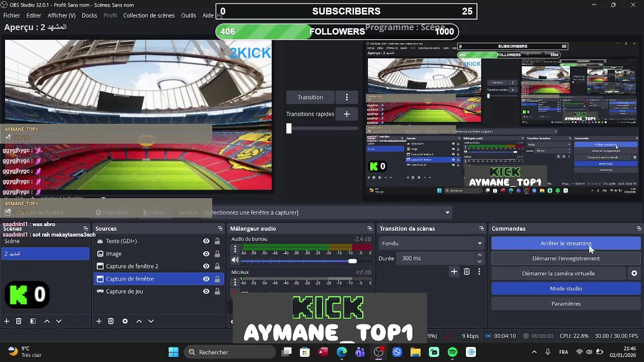Hide the Image source

pos(206,254)
